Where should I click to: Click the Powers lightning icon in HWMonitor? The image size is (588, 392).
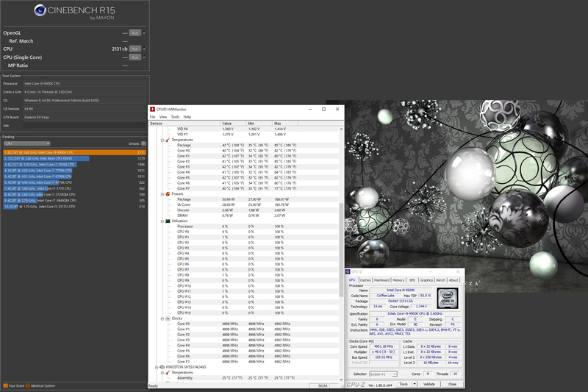(168, 194)
